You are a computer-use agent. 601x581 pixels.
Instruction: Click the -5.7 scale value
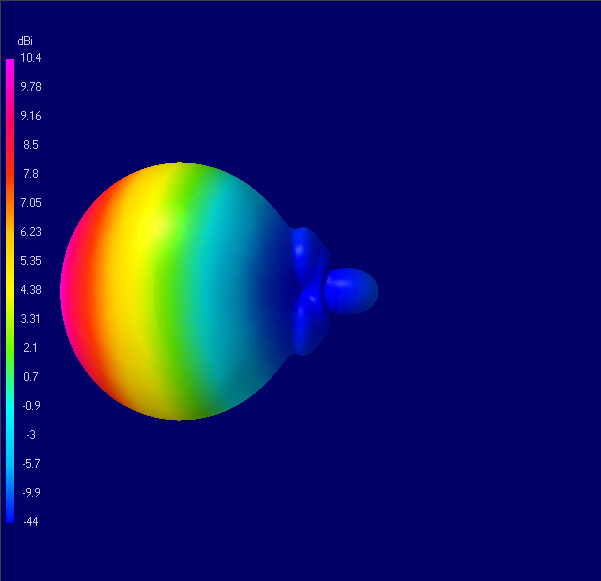tap(31, 464)
